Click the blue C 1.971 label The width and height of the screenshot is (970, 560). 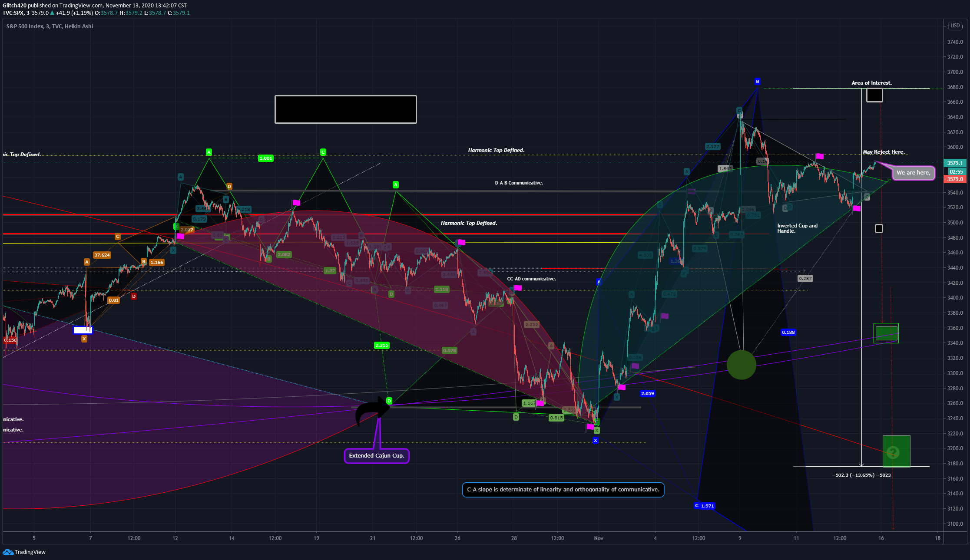704,506
